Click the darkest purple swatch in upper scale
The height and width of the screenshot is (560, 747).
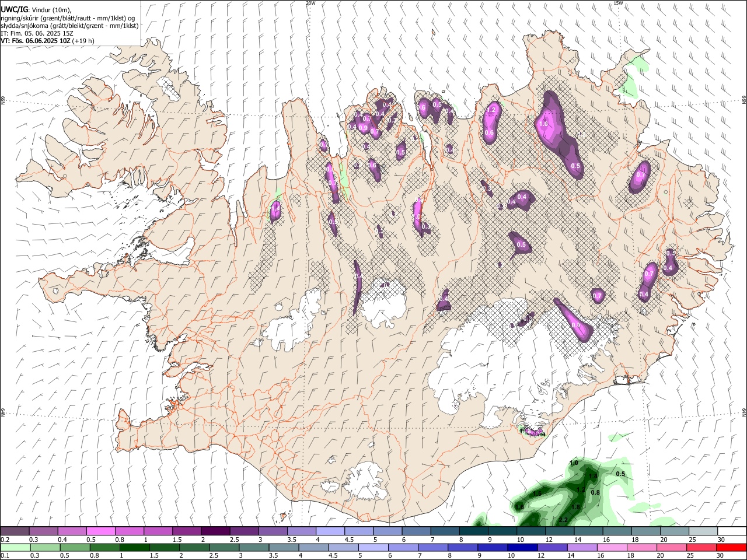pyautogui.click(x=215, y=531)
